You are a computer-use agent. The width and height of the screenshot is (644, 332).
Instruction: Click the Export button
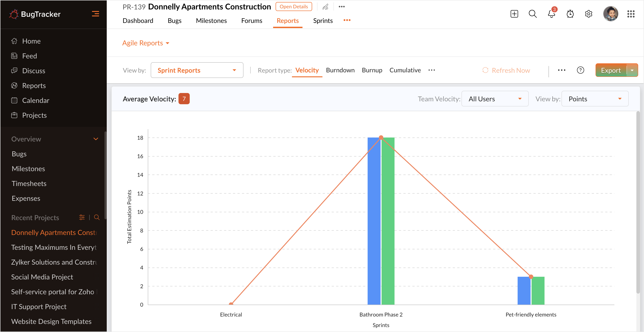(x=611, y=70)
